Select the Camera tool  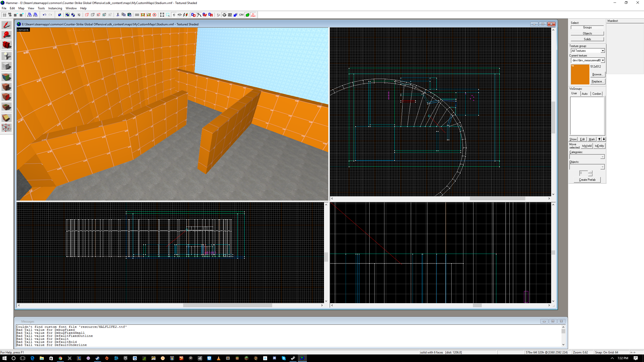click(7, 45)
